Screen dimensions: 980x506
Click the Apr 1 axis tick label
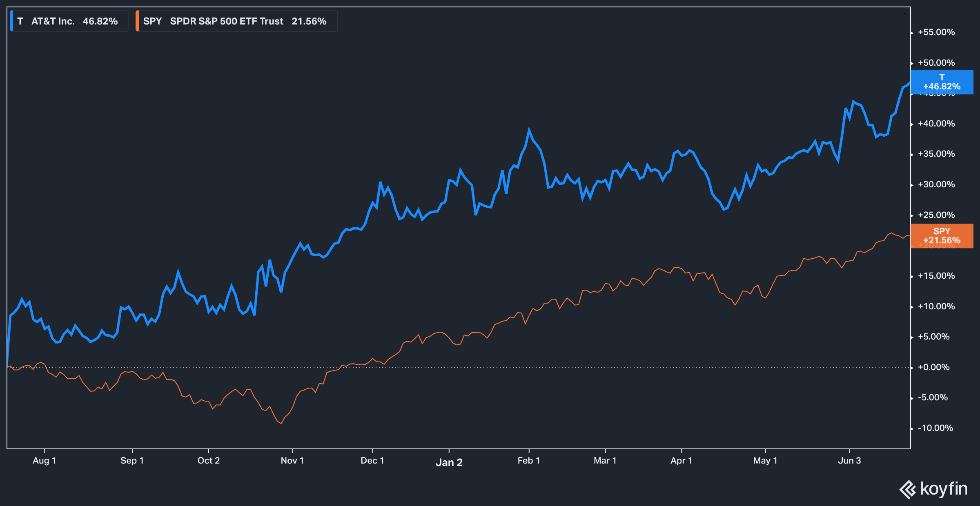click(681, 461)
